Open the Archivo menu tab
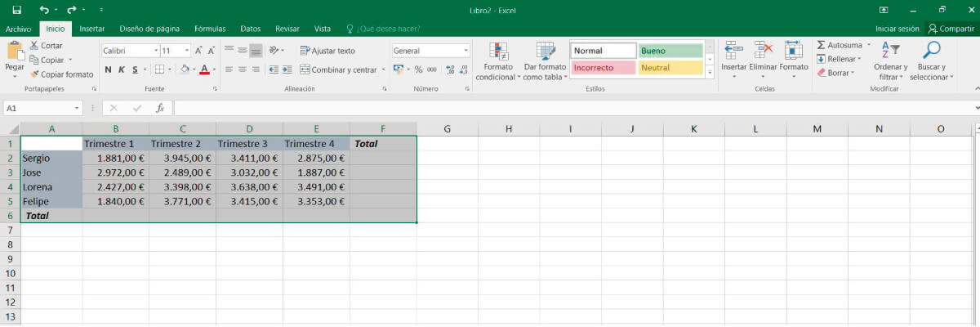980x327 pixels. click(x=18, y=29)
